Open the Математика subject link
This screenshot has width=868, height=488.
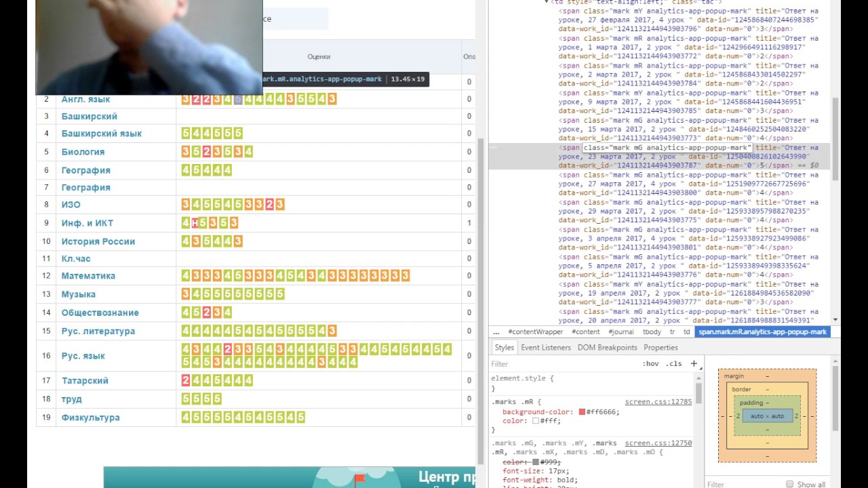pyautogui.click(x=88, y=276)
